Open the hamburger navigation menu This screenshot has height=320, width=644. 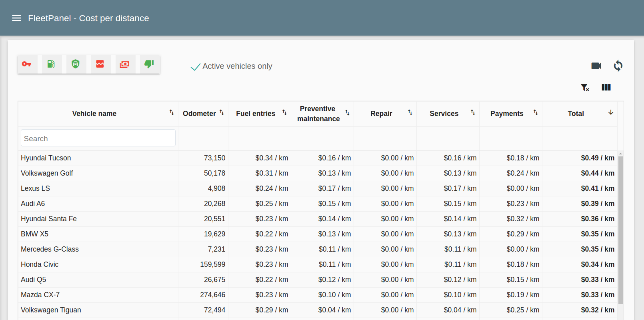16,18
